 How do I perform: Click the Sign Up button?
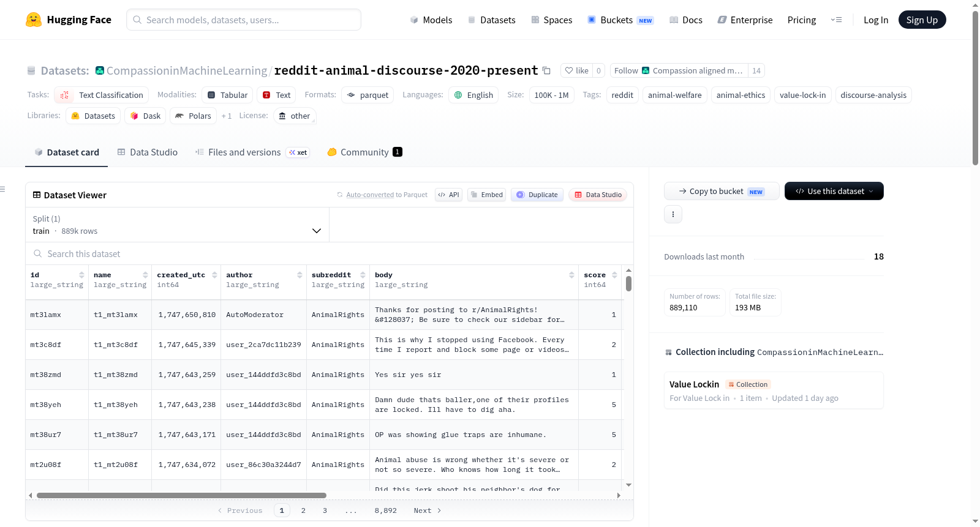point(922,20)
